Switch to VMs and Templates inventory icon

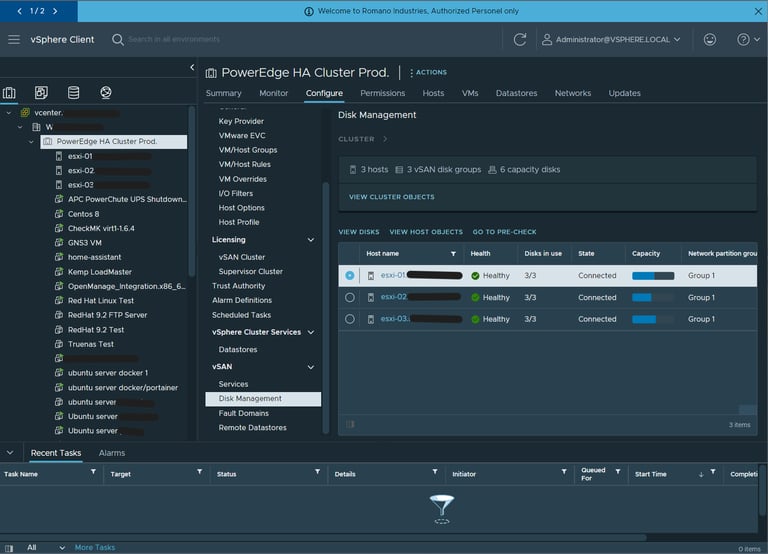pos(41,93)
